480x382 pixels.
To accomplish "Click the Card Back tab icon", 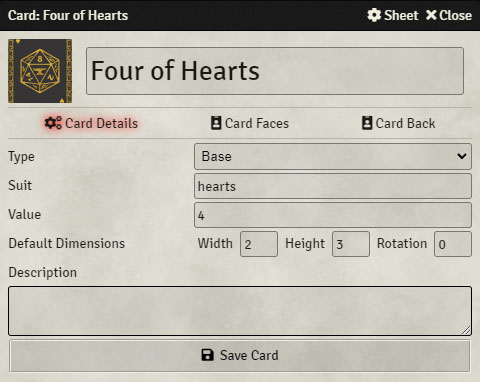I will pos(367,123).
